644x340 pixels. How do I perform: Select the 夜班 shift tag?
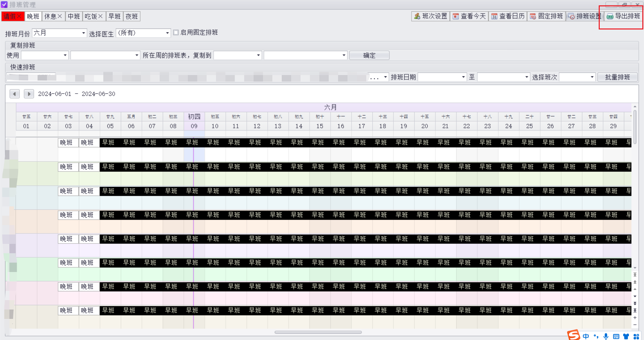tap(132, 16)
